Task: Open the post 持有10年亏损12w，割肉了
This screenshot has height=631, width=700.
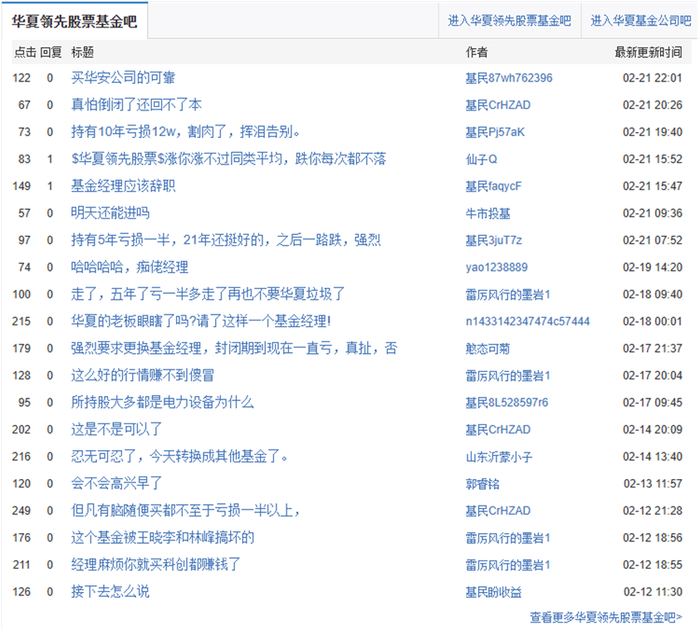Action: pyautogui.click(x=185, y=132)
